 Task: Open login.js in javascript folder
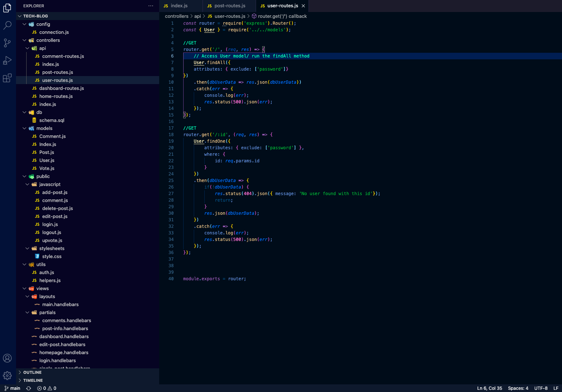click(87, 224)
